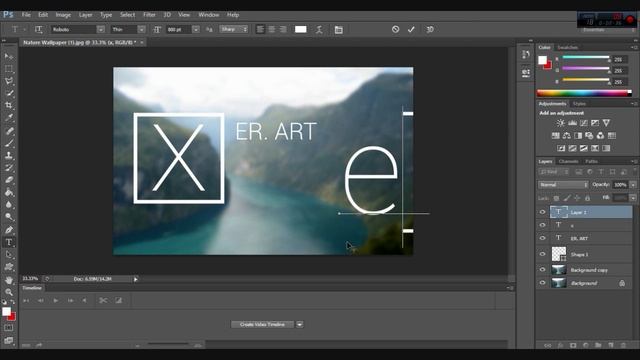The image size is (640, 360).
Task: Switch to the Styles tab
Action: point(579,104)
